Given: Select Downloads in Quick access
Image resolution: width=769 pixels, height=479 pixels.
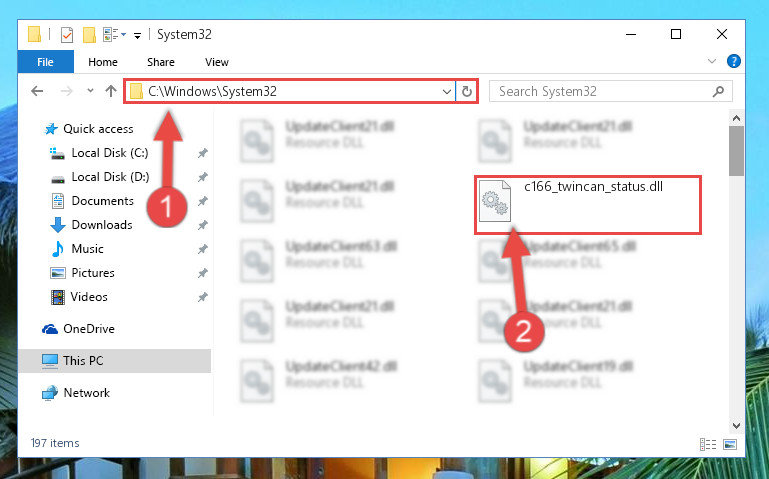Looking at the screenshot, I should [102, 225].
